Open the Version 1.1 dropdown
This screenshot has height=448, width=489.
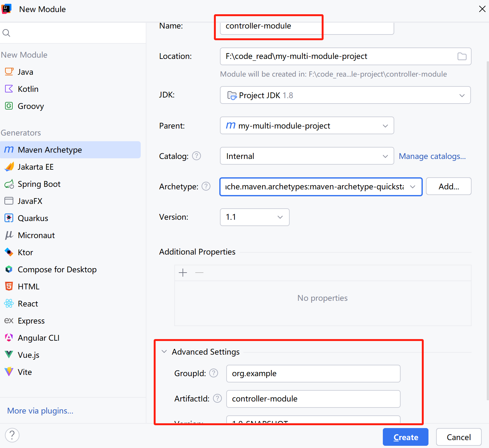(254, 217)
